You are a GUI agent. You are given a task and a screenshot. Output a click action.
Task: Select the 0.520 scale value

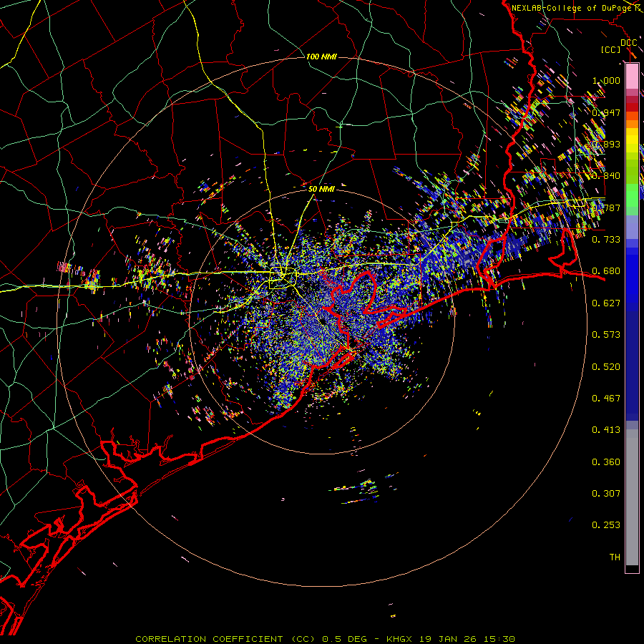tap(606, 366)
